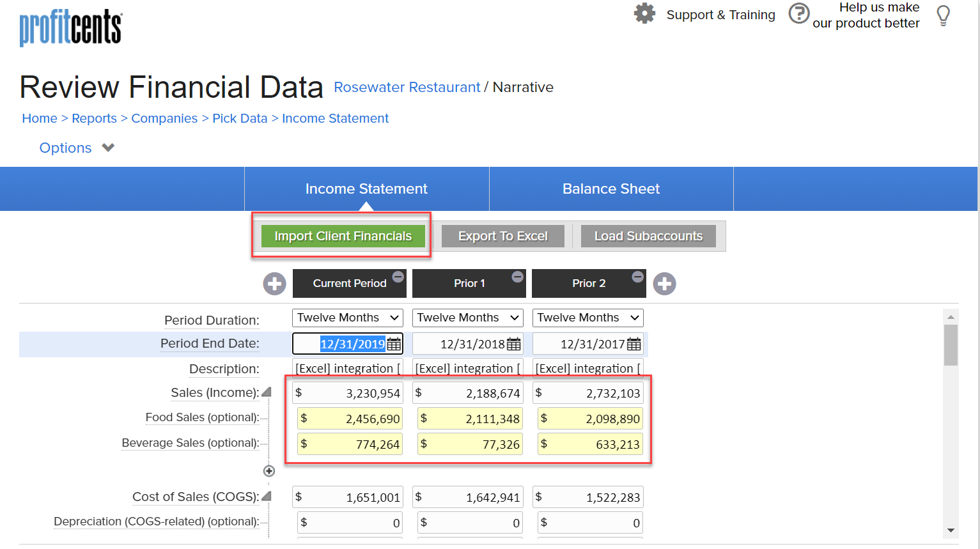Remove the Current Period column

pyautogui.click(x=398, y=277)
